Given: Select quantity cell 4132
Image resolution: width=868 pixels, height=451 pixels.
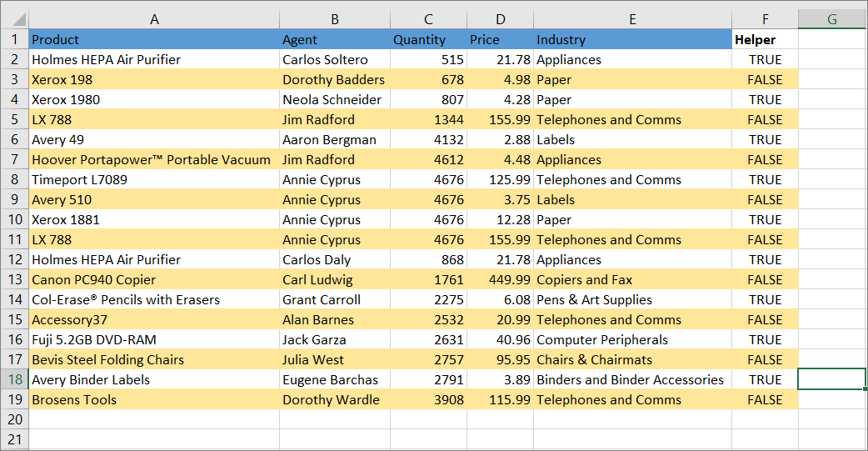Looking at the screenshot, I should tap(428, 139).
